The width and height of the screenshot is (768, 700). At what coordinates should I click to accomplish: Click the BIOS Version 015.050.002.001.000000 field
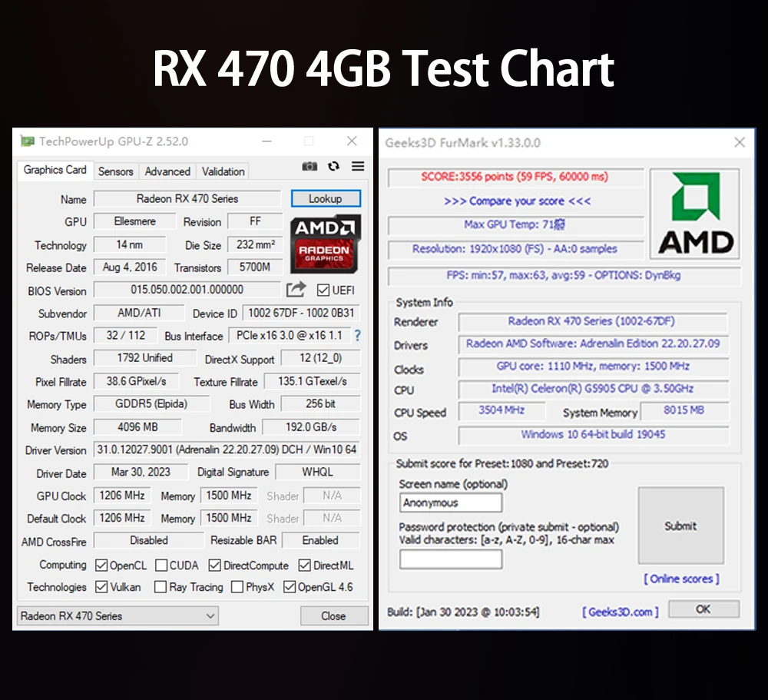point(187,289)
